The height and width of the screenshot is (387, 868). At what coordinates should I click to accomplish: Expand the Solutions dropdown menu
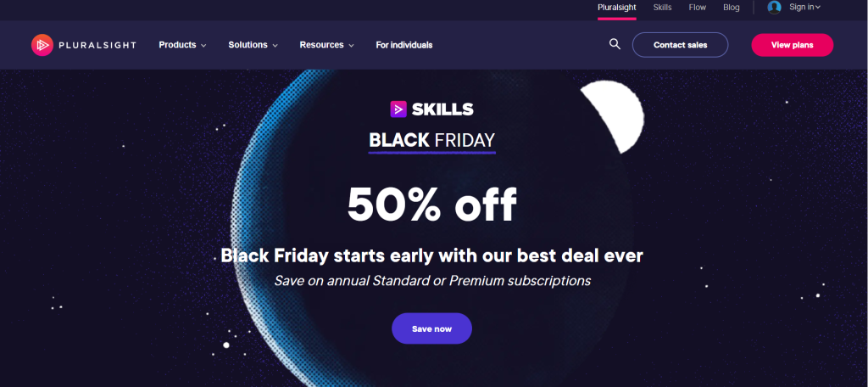point(253,45)
